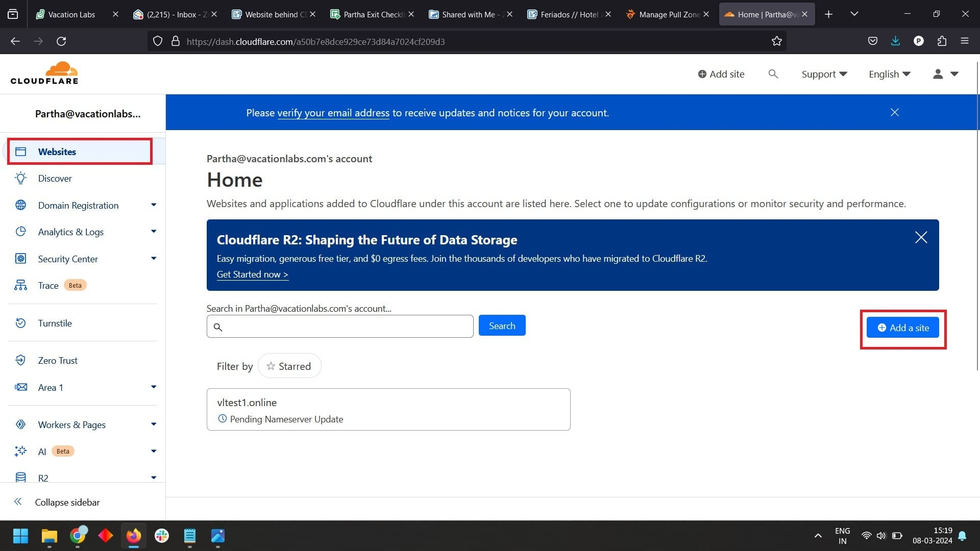Collapse the sidebar
The height and width of the screenshot is (551, 980).
67,502
